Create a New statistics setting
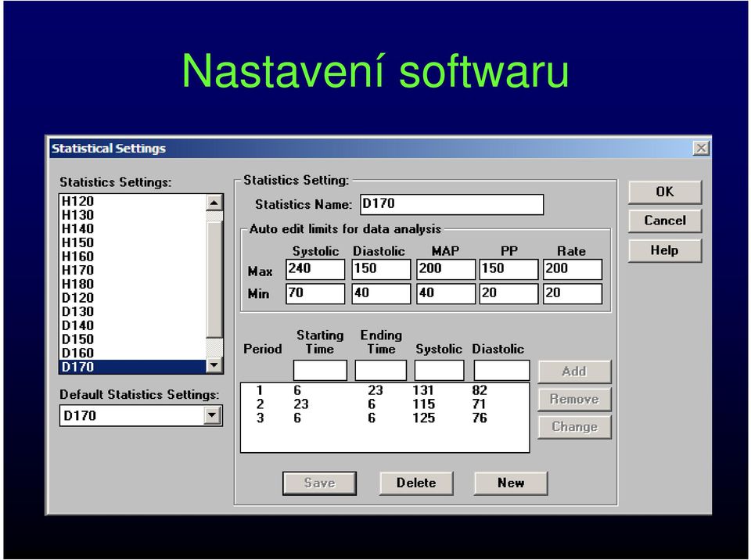Image resolution: width=751 pixels, height=560 pixels. pyautogui.click(x=511, y=483)
